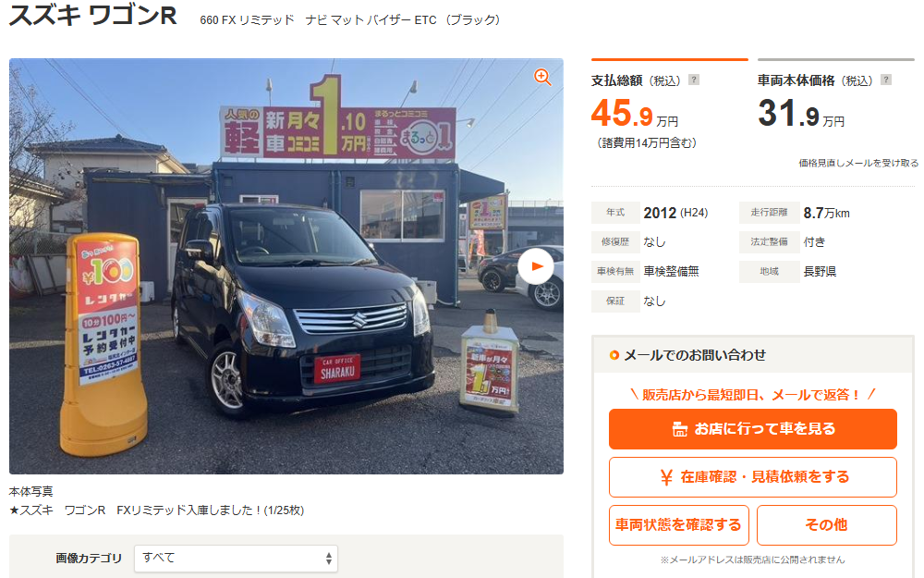Click orange circle icon beside メールでのお問い合わせ

614,355
